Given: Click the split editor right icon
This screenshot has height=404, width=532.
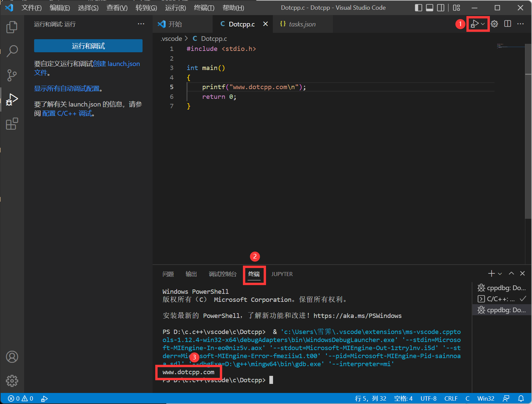Looking at the screenshot, I should coord(508,24).
